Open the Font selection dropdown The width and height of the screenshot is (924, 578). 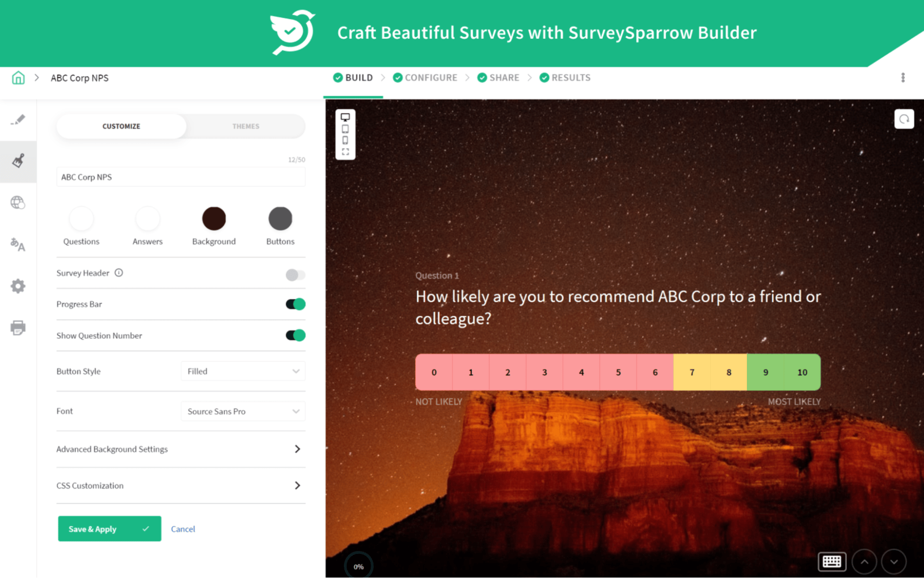(243, 411)
